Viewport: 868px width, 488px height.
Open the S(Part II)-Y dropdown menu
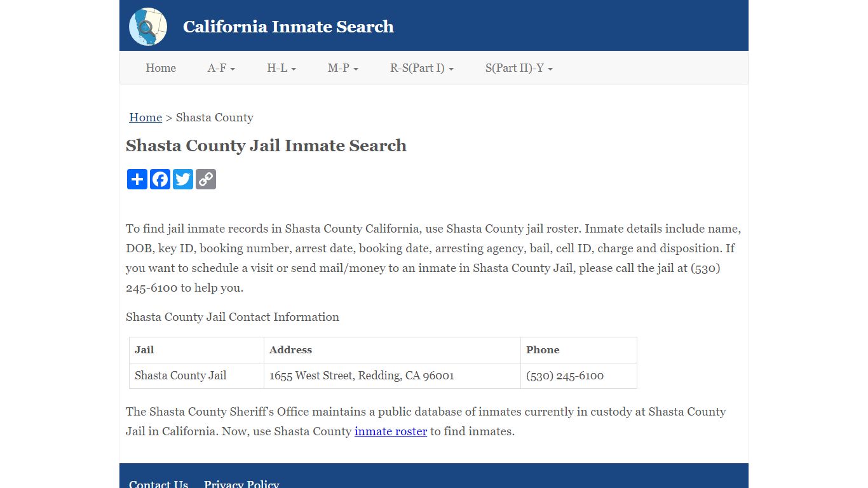click(519, 68)
